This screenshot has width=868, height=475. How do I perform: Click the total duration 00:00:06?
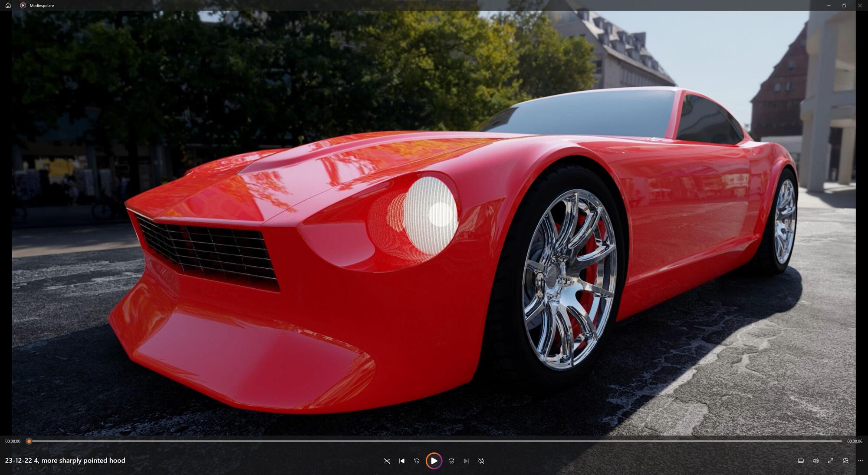855,441
